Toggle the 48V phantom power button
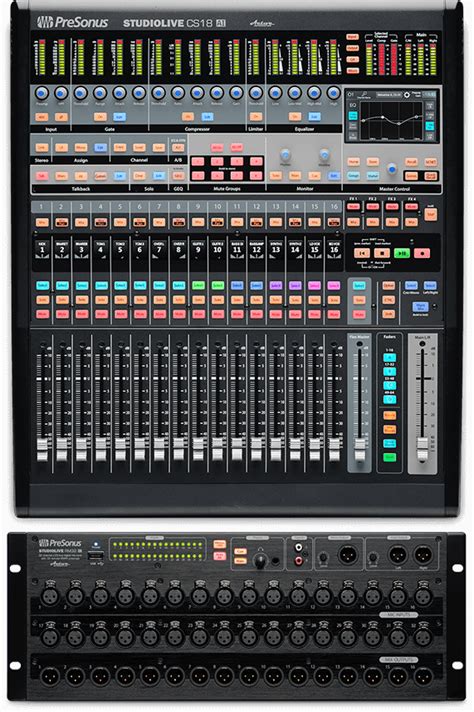The height and width of the screenshot is (712, 474). [x=42, y=117]
